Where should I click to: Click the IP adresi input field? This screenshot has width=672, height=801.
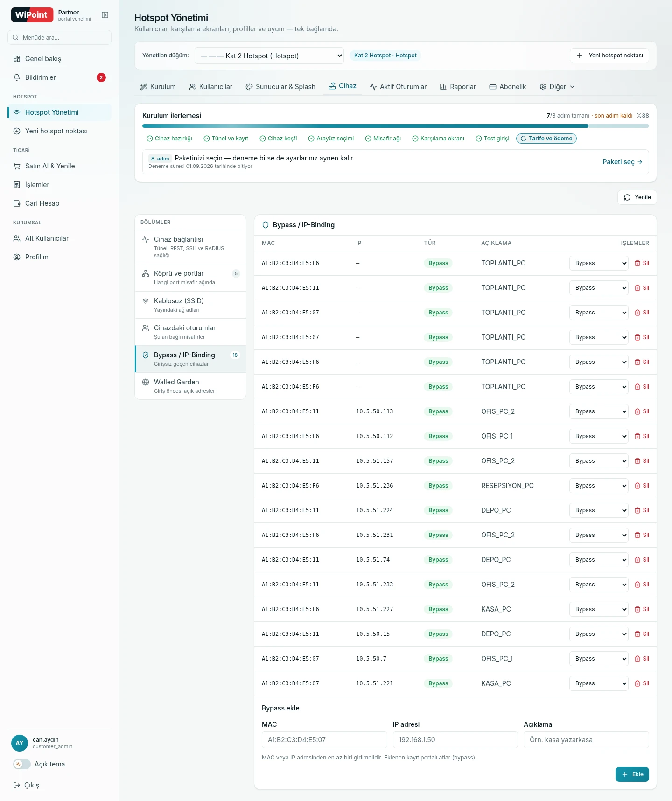coord(455,740)
